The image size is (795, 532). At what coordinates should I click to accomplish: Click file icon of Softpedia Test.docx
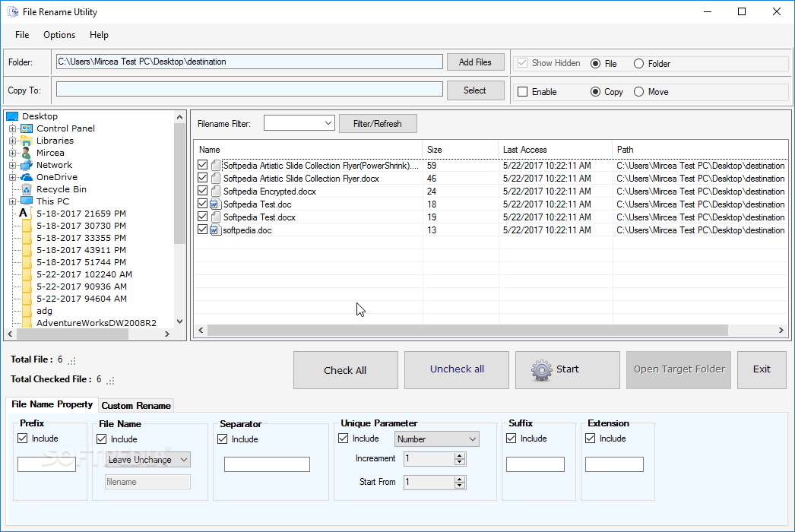pyautogui.click(x=216, y=217)
